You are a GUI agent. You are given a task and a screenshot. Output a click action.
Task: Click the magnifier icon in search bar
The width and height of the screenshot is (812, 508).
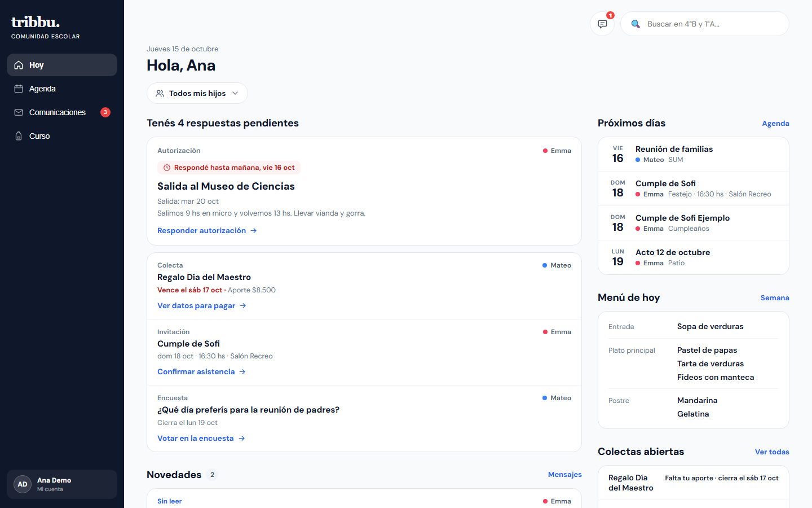pos(636,24)
